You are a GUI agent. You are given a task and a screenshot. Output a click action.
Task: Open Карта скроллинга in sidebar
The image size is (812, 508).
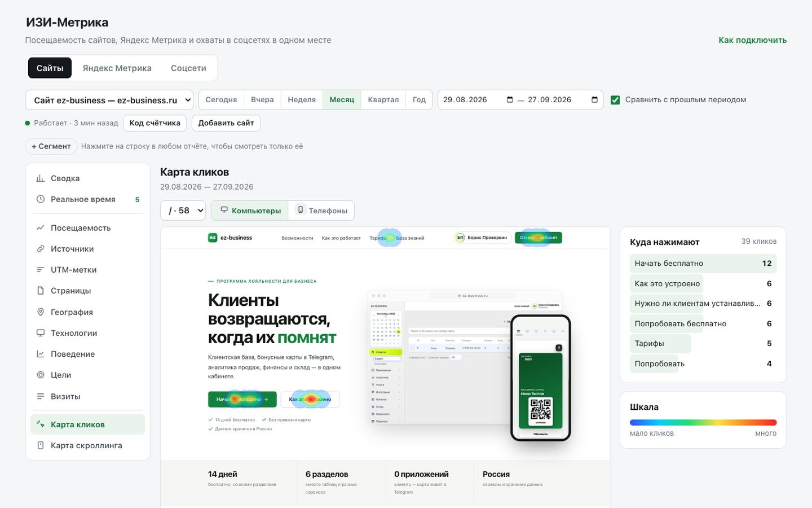(87, 445)
